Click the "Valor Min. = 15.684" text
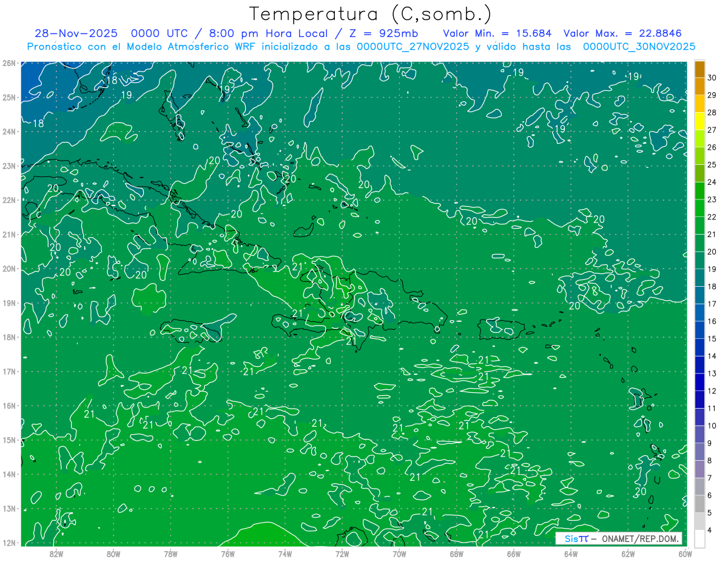Screen dimensions: 728x562 [497, 33]
